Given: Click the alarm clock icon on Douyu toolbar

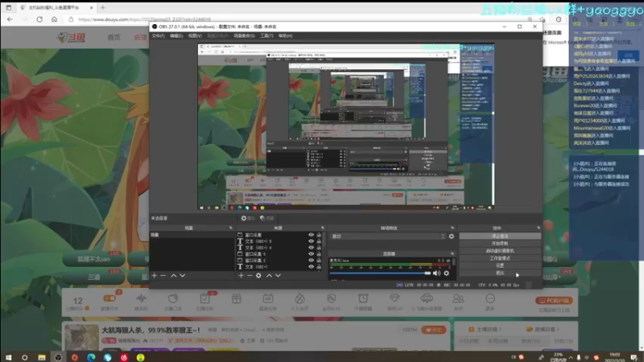Looking at the screenshot, I should tap(363, 298).
